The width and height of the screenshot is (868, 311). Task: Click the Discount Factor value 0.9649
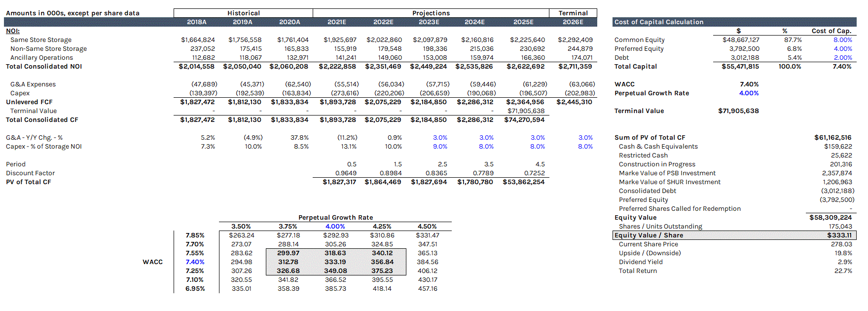346,173
